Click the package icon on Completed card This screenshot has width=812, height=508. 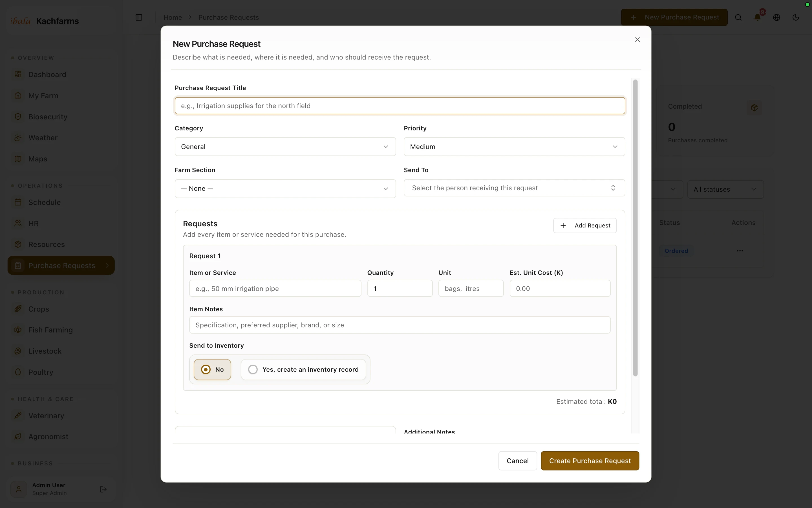click(x=754, y=108)
